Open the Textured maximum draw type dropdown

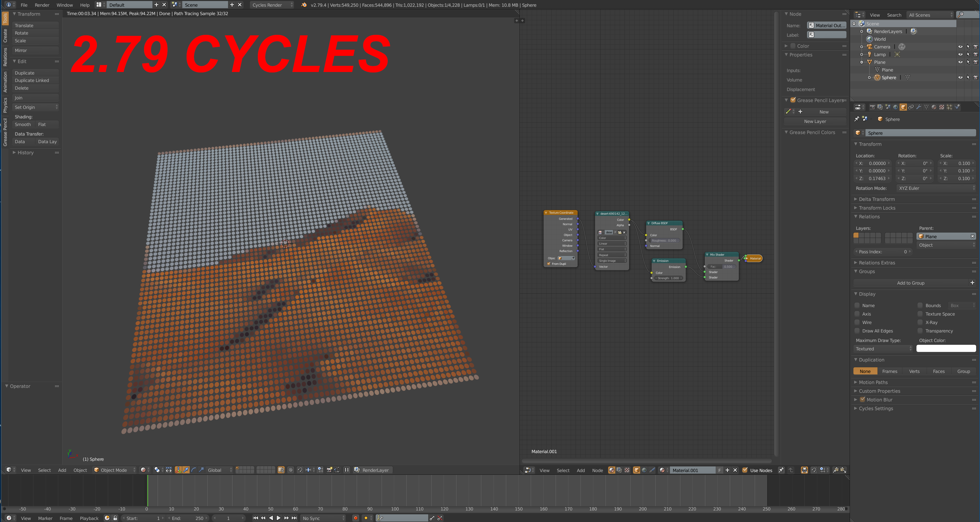point(883,349)
